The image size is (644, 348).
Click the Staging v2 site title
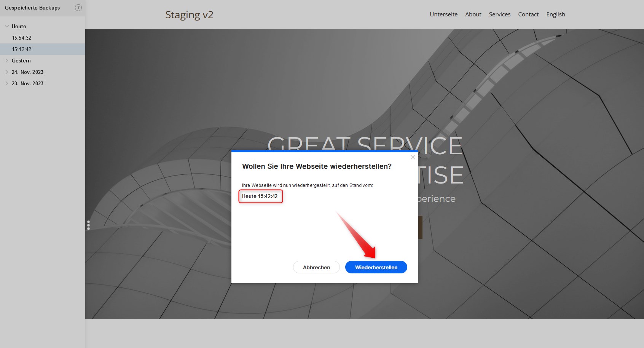pyautogui.click(x=189, y=15)
